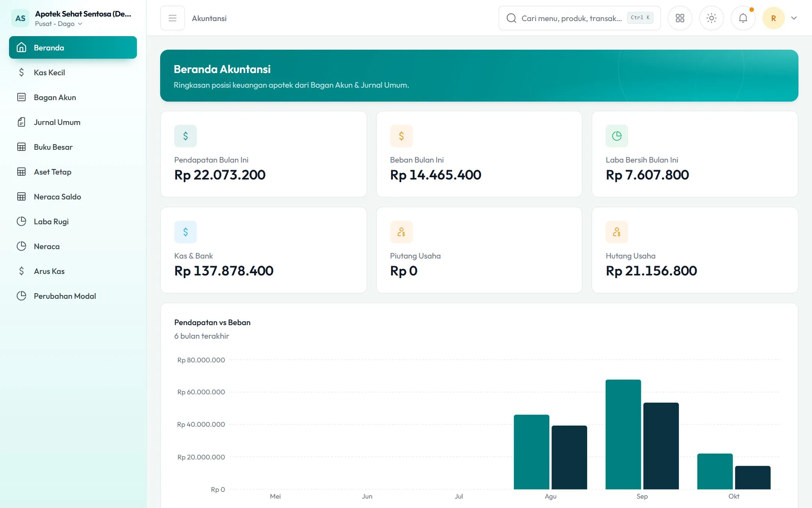Click the Rp 7.607.800 net profit value
The image size is (812, 508).
647,175
